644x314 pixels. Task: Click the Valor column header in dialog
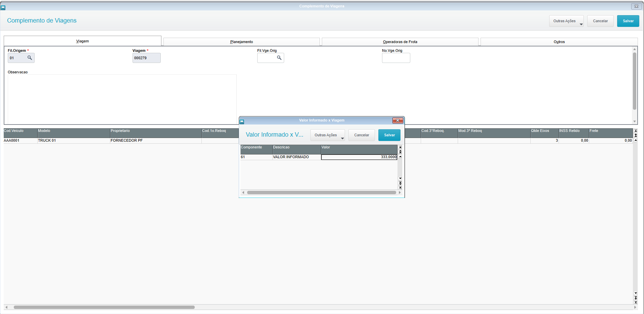tap(359, 149)
